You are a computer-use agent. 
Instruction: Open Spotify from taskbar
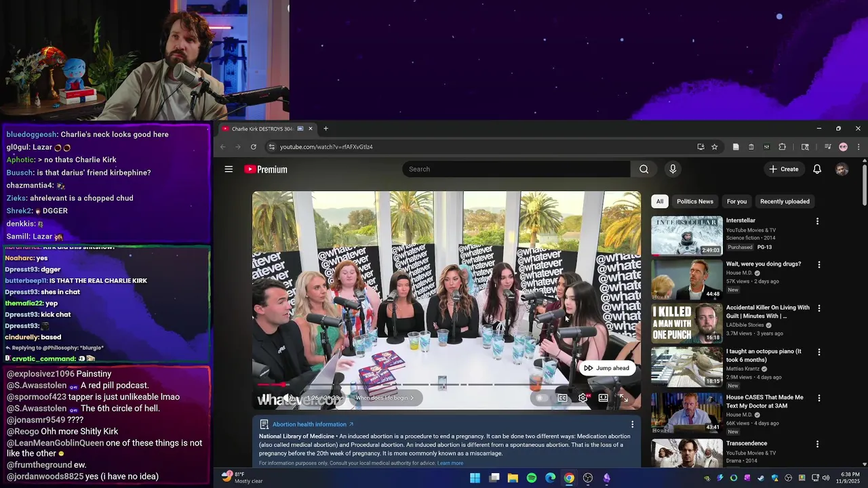point(532,478)
